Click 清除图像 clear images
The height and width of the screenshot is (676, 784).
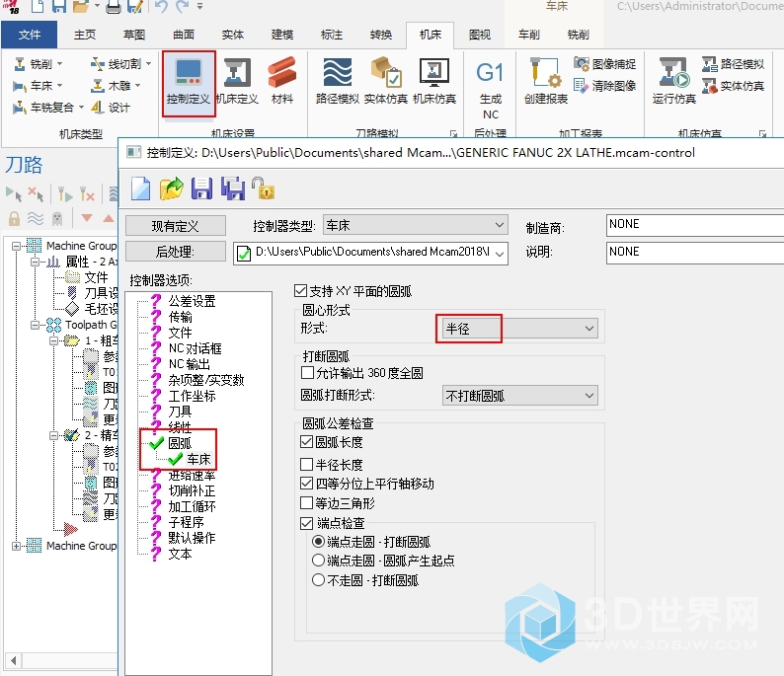(604, 86)
